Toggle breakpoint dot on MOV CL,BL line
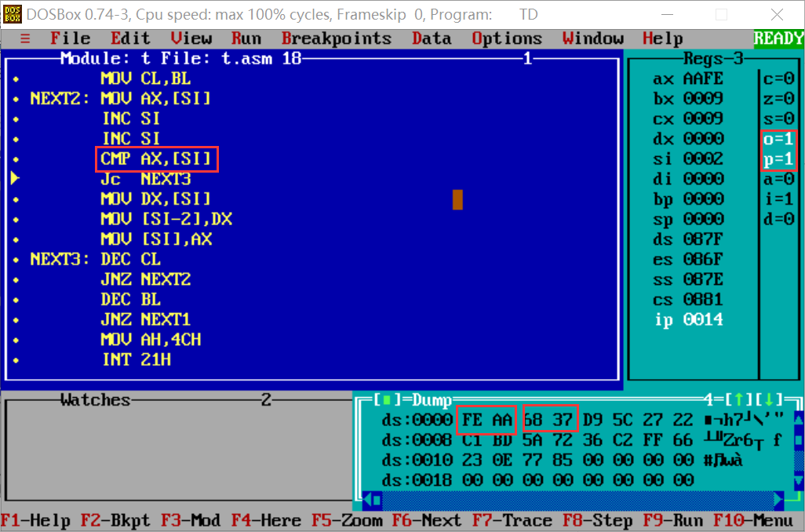 tap(16, 79)
